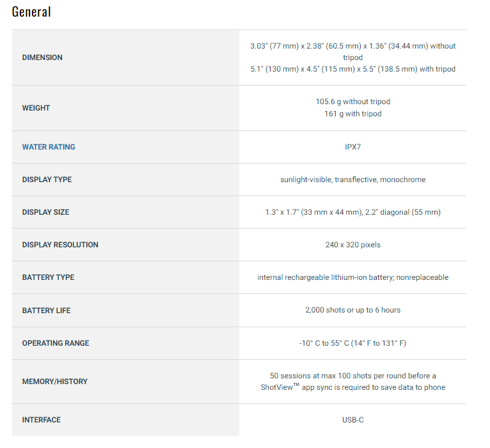Click the DISPLAY SIZE label
Screen dimensions: 490x448
click(x=45, y=212)
